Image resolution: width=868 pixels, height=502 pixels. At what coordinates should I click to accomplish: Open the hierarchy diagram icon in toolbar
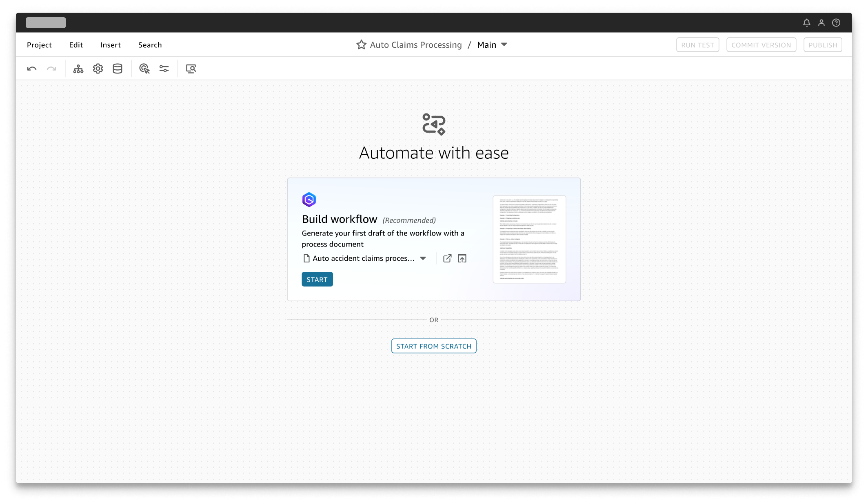point(78,69)
